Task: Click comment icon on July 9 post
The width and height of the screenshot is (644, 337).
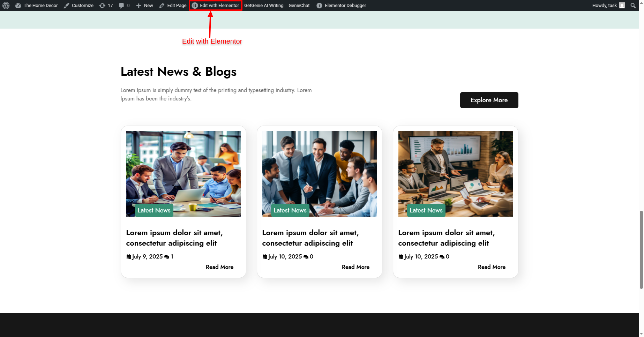Action: tap(167, 257)
